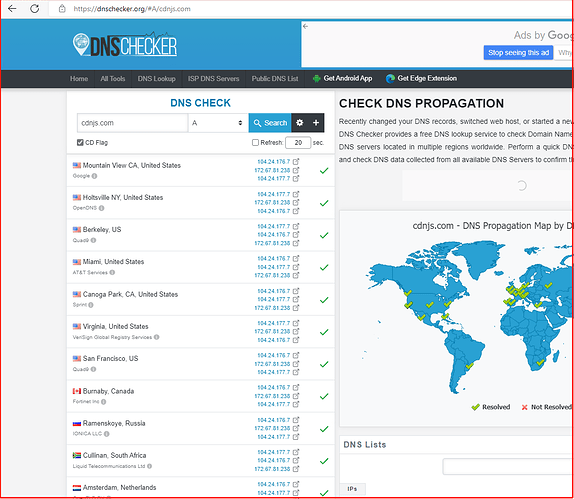This screenshot has width=574, height=499.
Task: Click Cullinan, South Africa text
Action: pos(114,455)
